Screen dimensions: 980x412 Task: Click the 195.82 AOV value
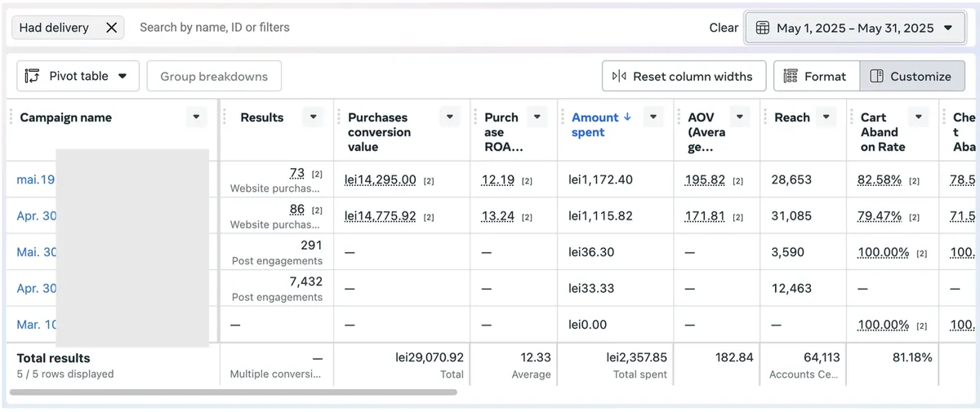point(706,179)
